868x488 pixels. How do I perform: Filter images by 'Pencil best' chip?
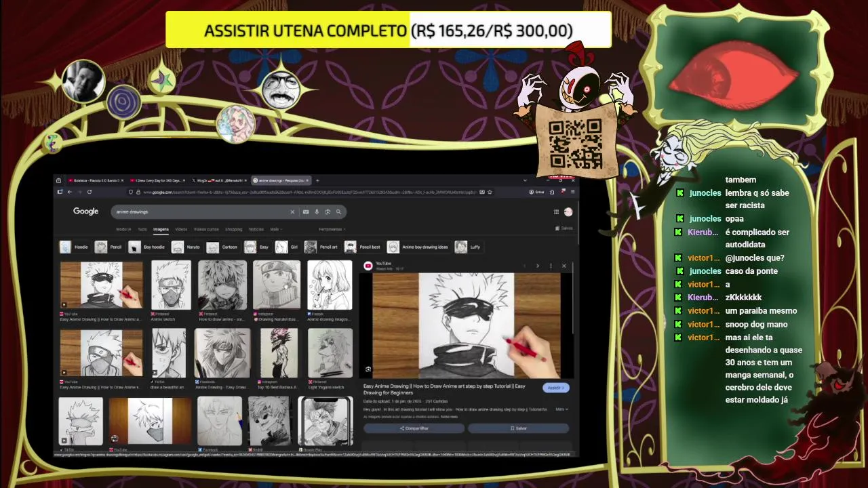pyautogui.click(x=363, y=247)
